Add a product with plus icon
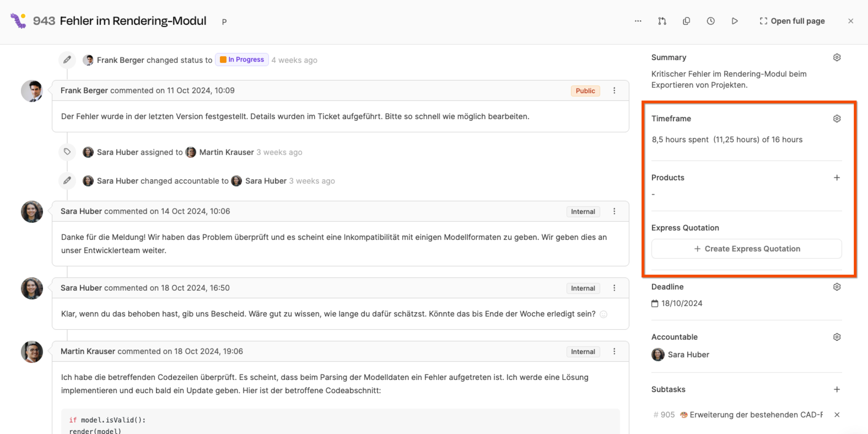The height and width of the screenshot is (434, 868). pos(837,177)
